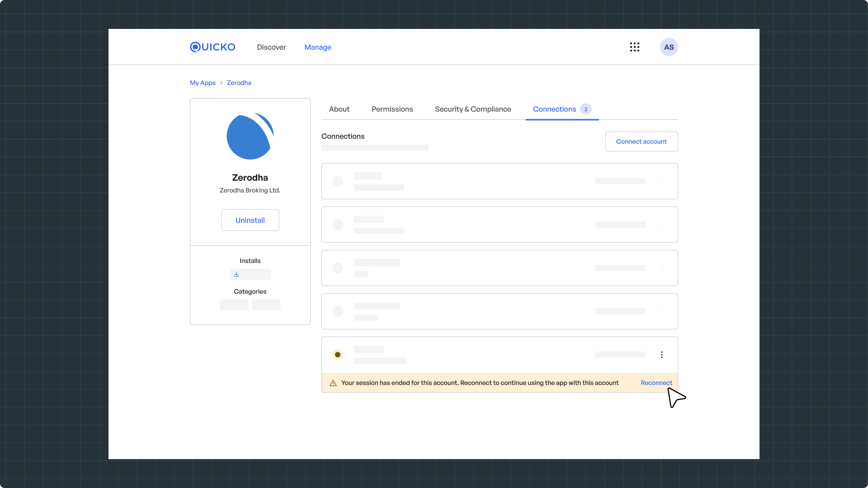Click the Zerodha app title text
Viewport: 868px width, 488px height.
tap(250, 178)
